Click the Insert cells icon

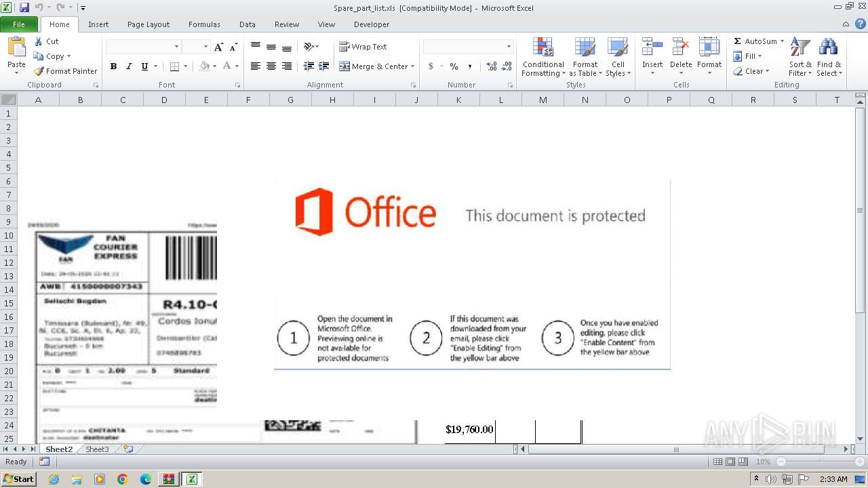pos(652,47)
